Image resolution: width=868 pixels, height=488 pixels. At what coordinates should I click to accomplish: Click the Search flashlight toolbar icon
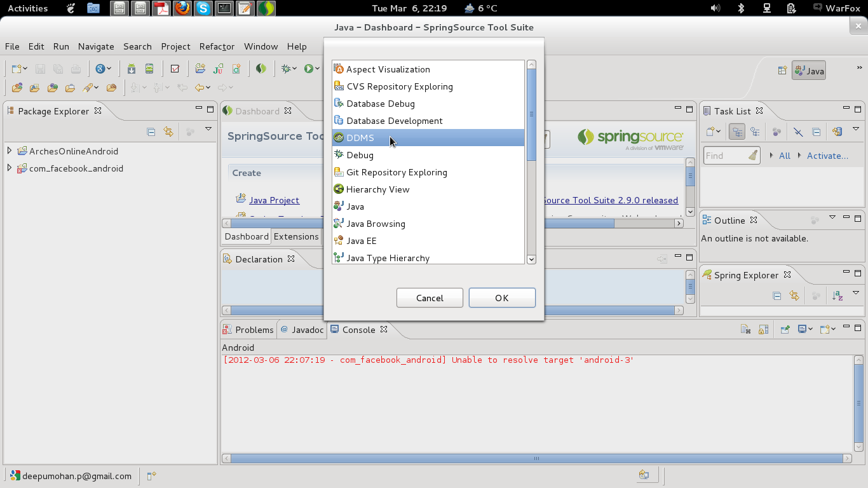pos(88,88)
